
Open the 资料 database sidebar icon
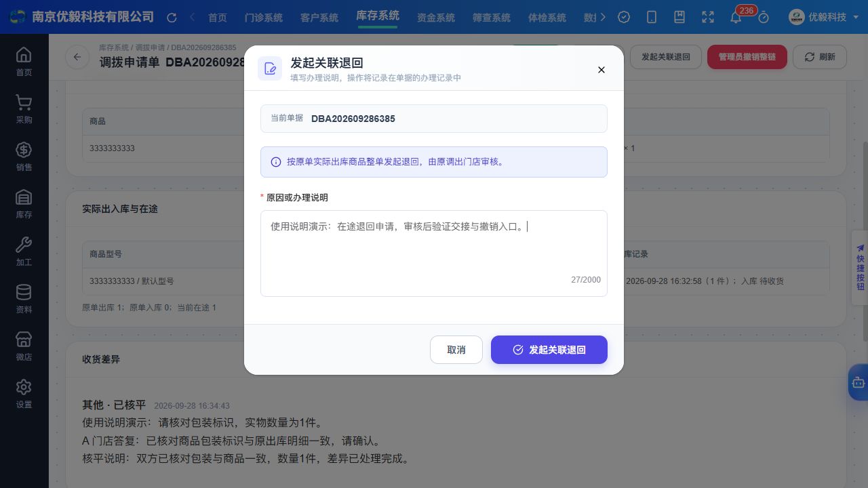coord(24,298)
